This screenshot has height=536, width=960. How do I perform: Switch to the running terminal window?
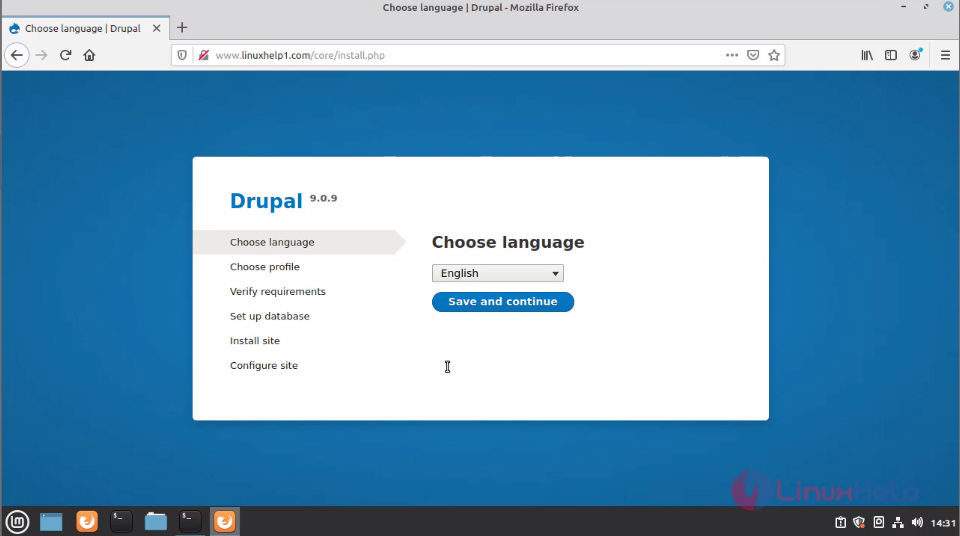coord(190,521)
